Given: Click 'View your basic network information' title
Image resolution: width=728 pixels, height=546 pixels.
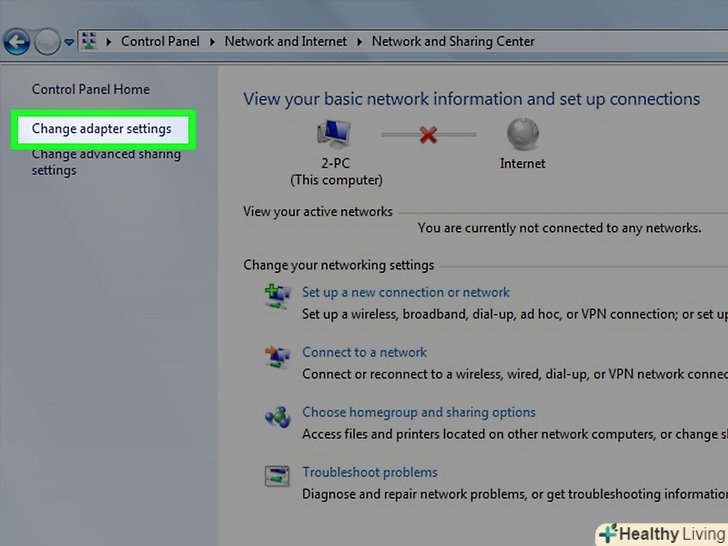Looking at the screenshot, I should [x=472, y=99].
